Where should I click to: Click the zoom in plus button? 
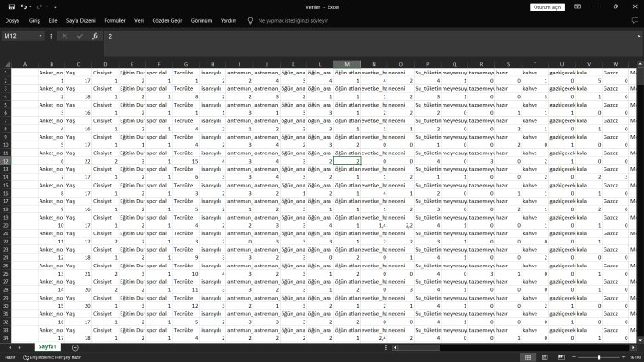click(x=623, y=357)
